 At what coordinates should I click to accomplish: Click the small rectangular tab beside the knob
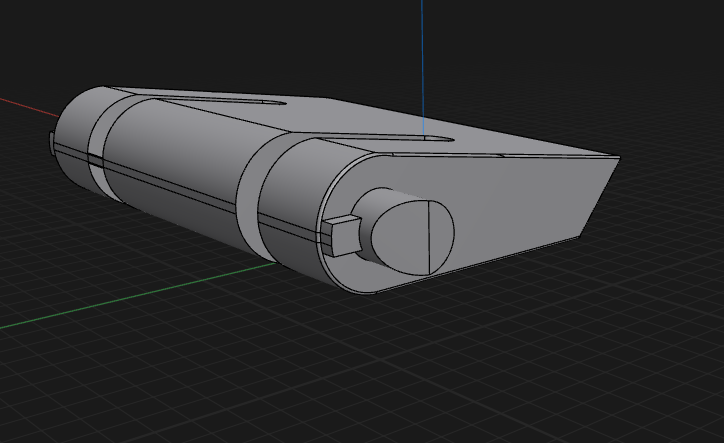pos(342,236)
